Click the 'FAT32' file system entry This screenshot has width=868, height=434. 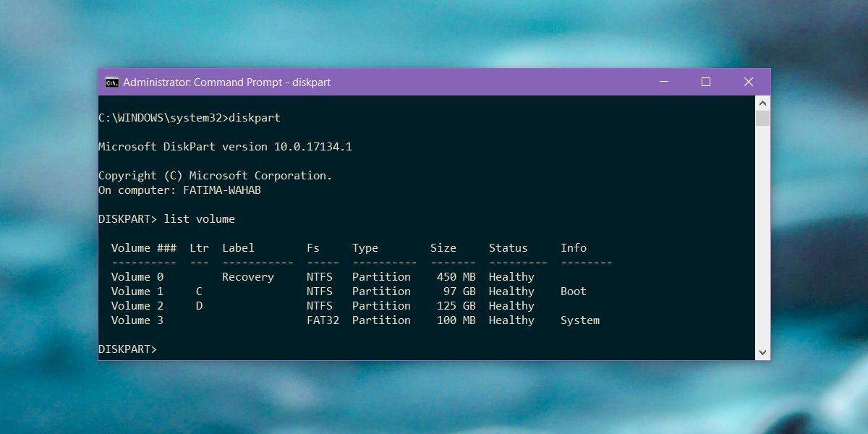coord(323,320)
